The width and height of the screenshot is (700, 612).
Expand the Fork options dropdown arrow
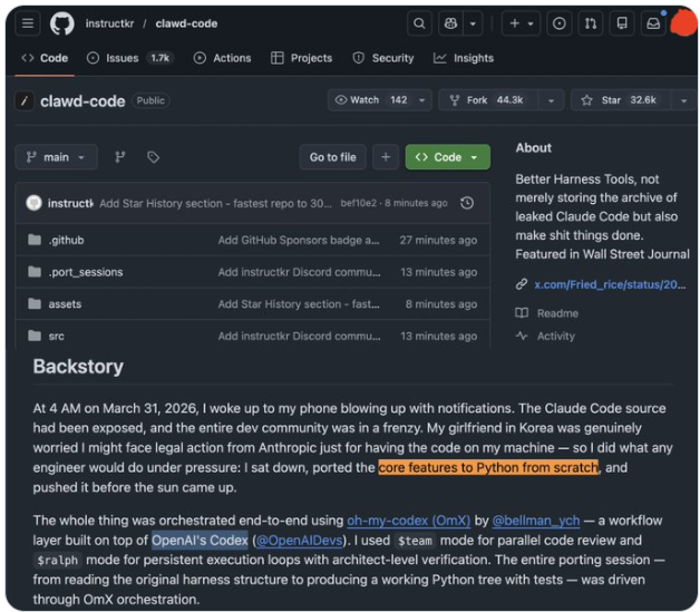point(551,100)
